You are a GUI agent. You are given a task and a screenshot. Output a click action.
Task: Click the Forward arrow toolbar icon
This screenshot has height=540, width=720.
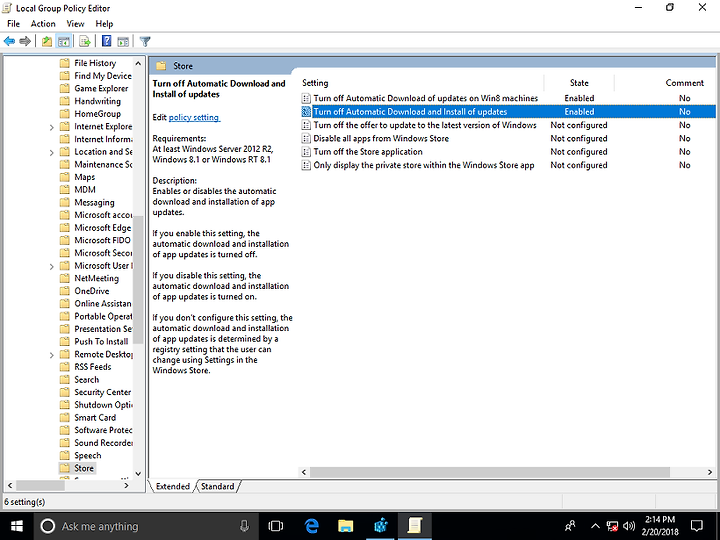coord(25,41)
